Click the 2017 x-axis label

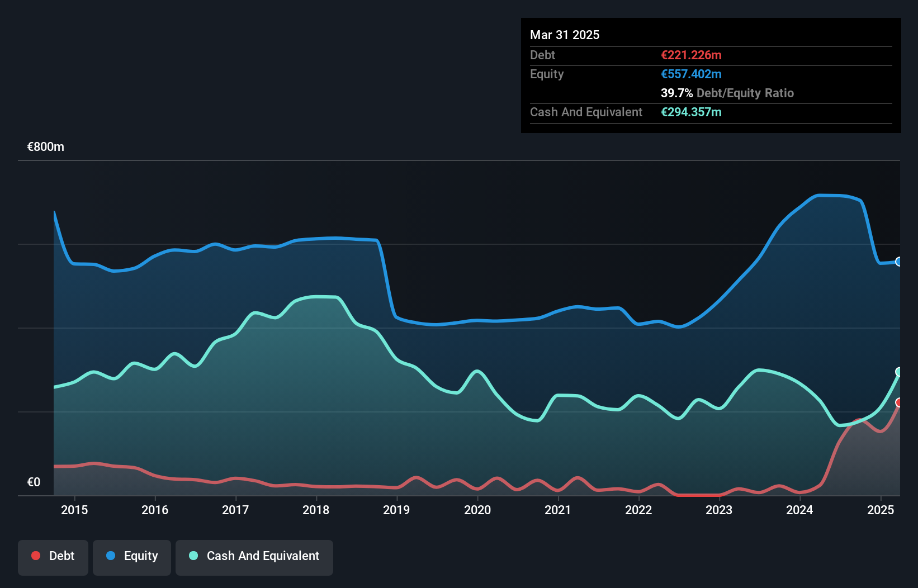[x=235, y=510]
